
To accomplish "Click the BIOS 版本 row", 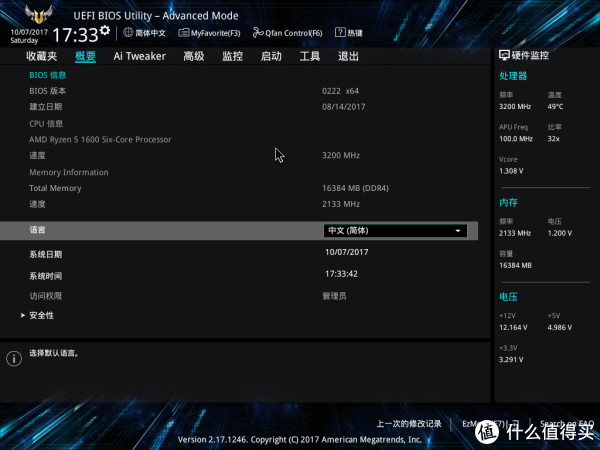I will click(47, 91).
